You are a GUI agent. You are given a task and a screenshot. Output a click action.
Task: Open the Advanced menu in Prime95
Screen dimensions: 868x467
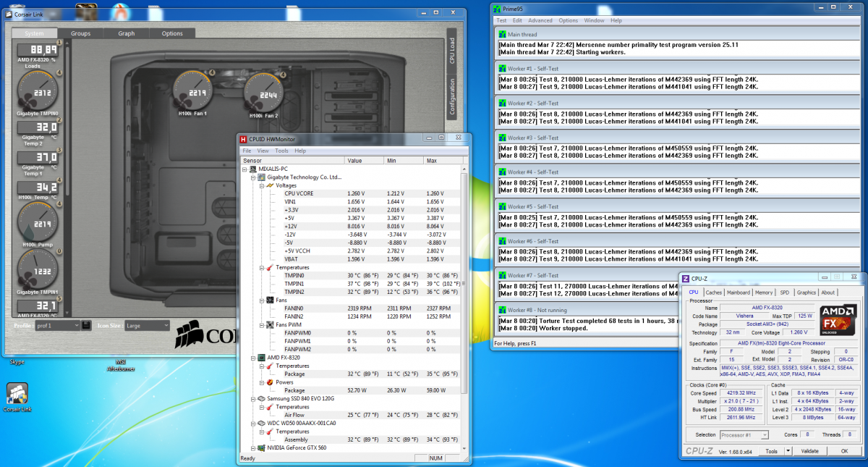click(540, 20)
